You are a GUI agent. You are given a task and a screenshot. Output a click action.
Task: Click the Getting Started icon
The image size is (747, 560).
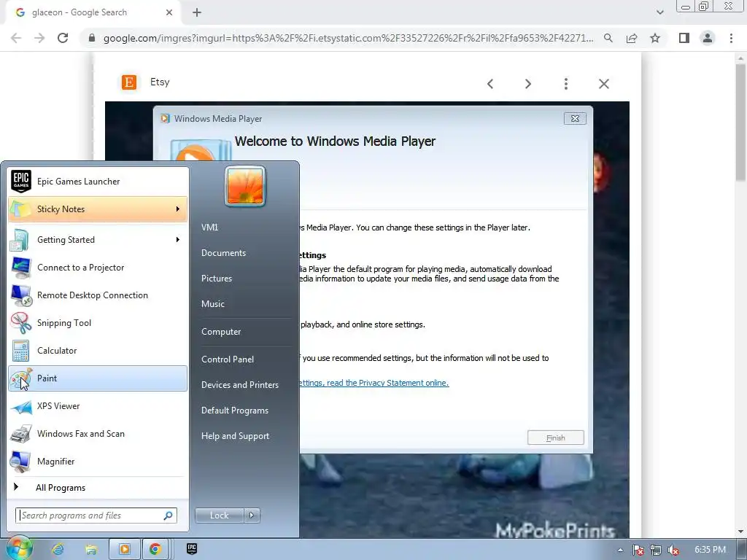click(21, 239)
